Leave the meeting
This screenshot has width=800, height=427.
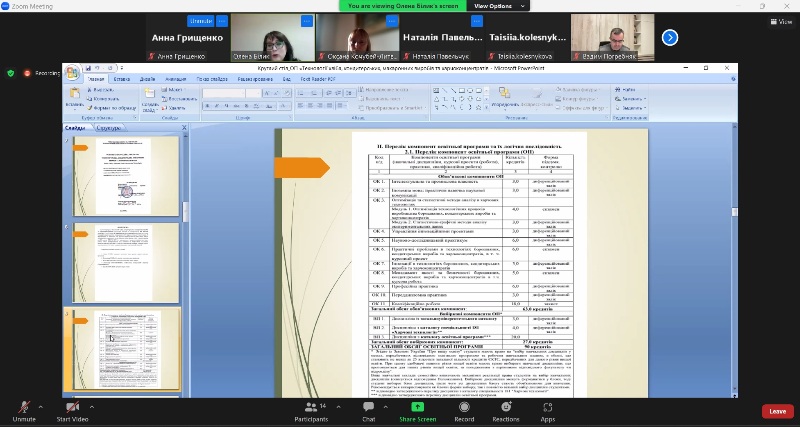(777, 411)
